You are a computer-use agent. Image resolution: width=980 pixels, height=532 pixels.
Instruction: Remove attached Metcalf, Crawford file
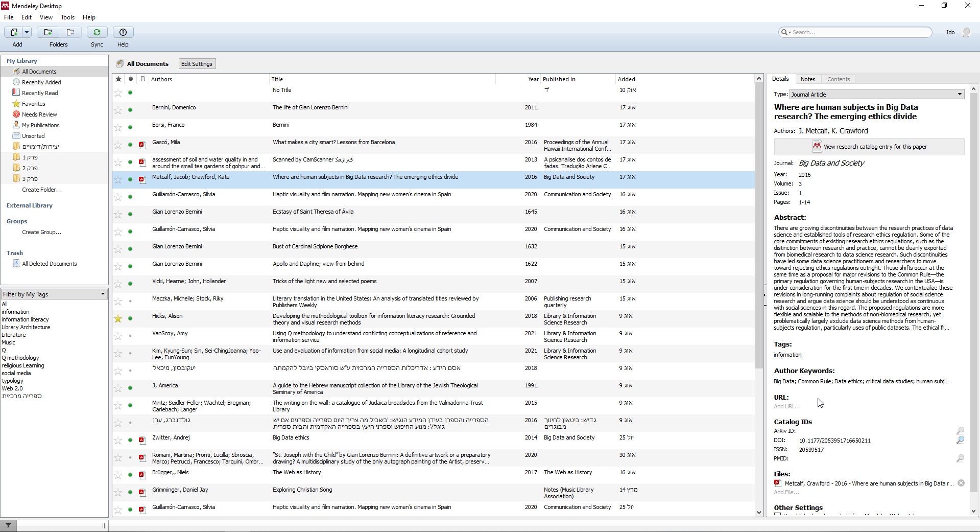pyautogui.click(x=961, y=483)
